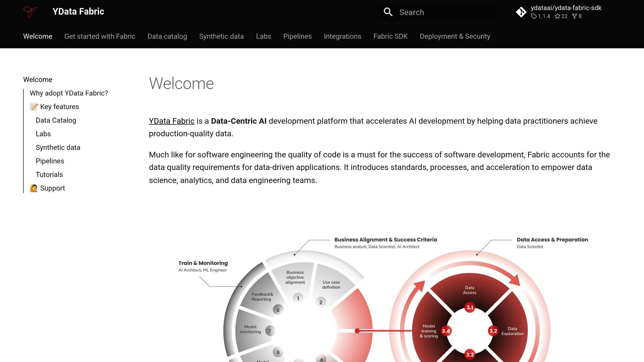This screenshot has height=362, width=644.
Task: Click the ydataai/ydata-fabric-sdk repository link
Action: [x=565, y=8]
